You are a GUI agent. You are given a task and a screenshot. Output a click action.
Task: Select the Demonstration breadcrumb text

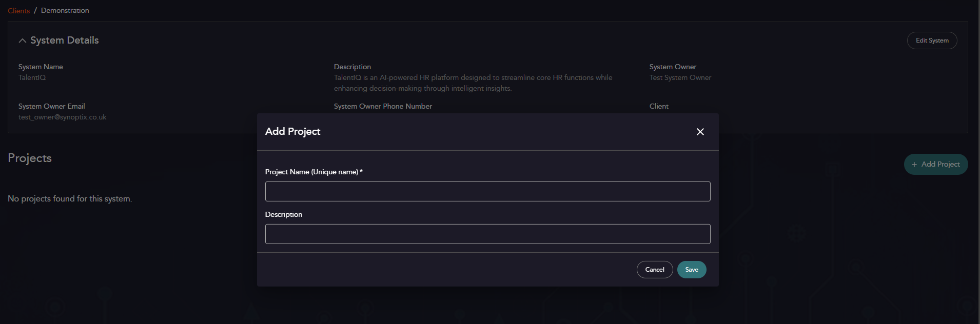pyautogui.click(x=65, y=10)
